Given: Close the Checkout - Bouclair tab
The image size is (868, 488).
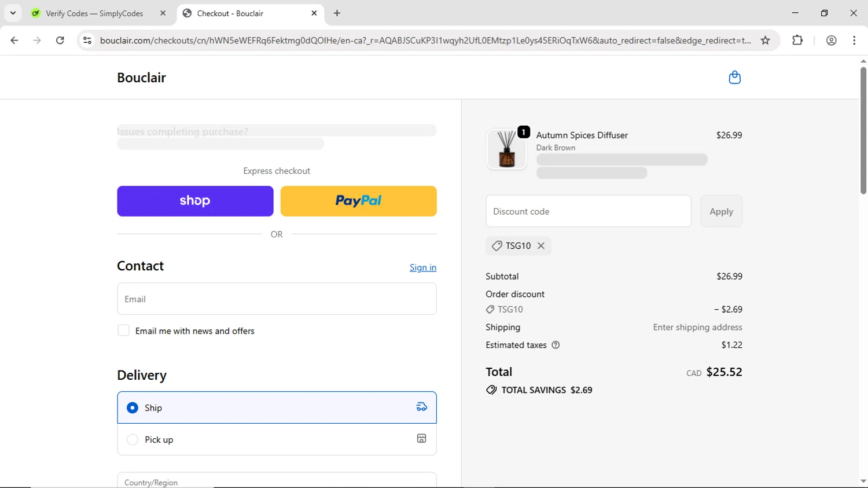Looking at the screenshot, I should (x=314, y=13).
